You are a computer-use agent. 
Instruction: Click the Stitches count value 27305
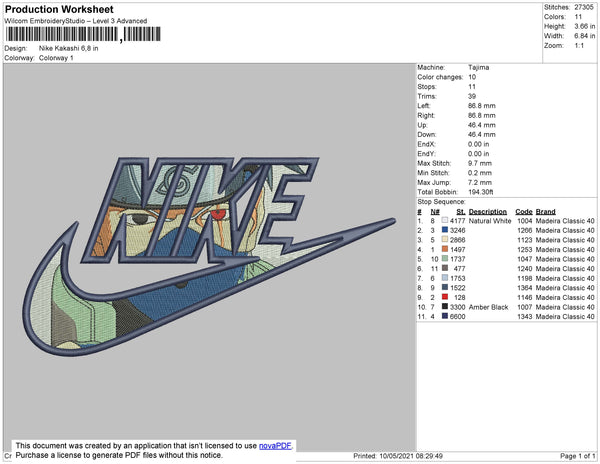584,7
